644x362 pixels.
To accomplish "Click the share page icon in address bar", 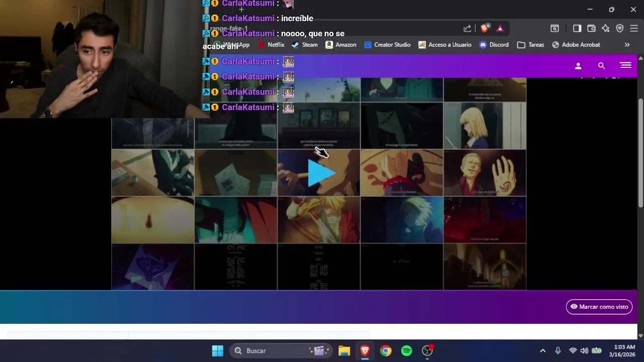I will pos(467,29).
